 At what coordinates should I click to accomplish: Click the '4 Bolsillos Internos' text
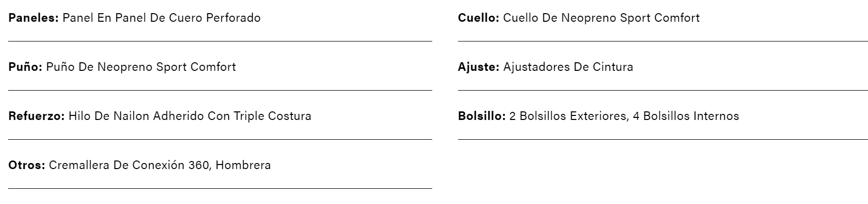click(686, 116)
